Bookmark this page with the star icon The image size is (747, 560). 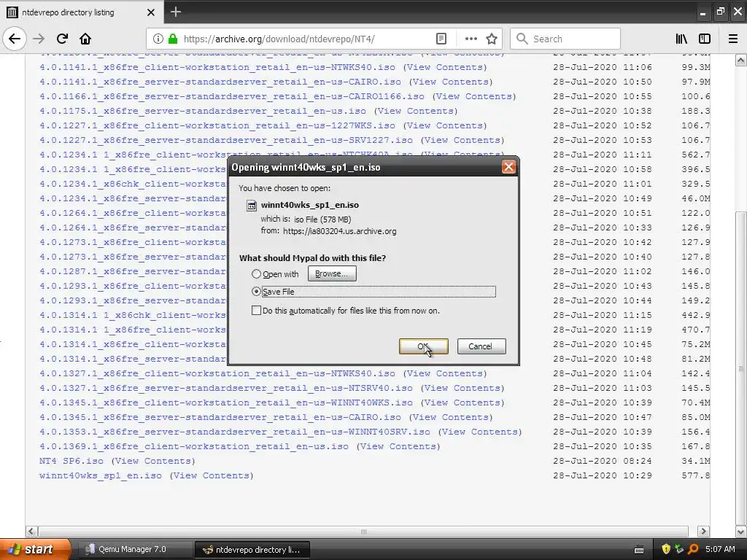492,39
